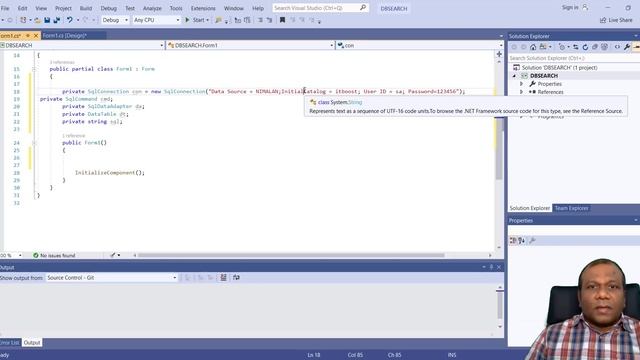
Task: Toggle the Collapse All icon in Solution Explorer
Action: [595, 47]
